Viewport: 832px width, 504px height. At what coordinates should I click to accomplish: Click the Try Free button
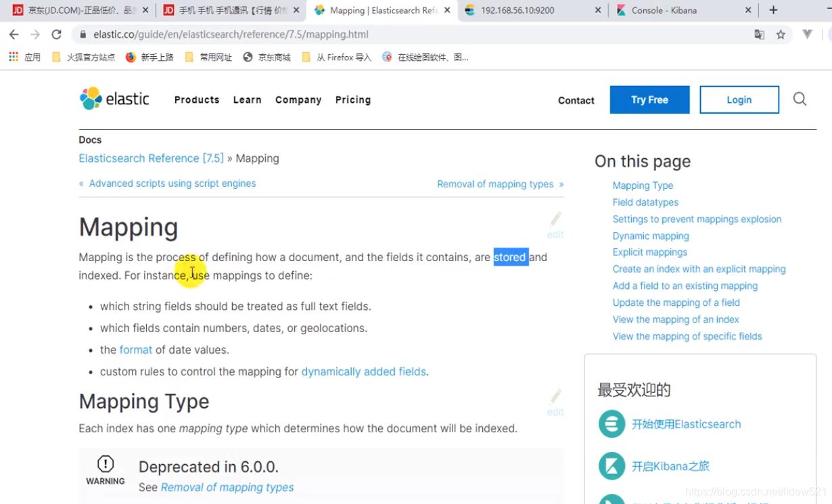click(649, 99)
